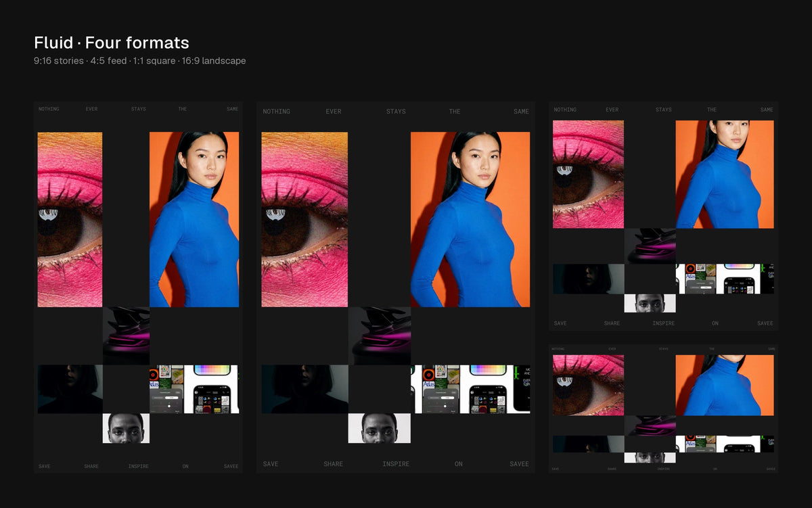Click "NOTHING" in the 9:16 stories panel
The image size is (812, 508).
click(49, 109)
